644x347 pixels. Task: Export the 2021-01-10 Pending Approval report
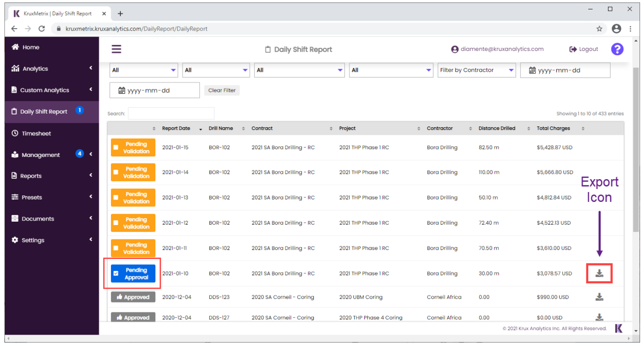[x=599, y=273]
